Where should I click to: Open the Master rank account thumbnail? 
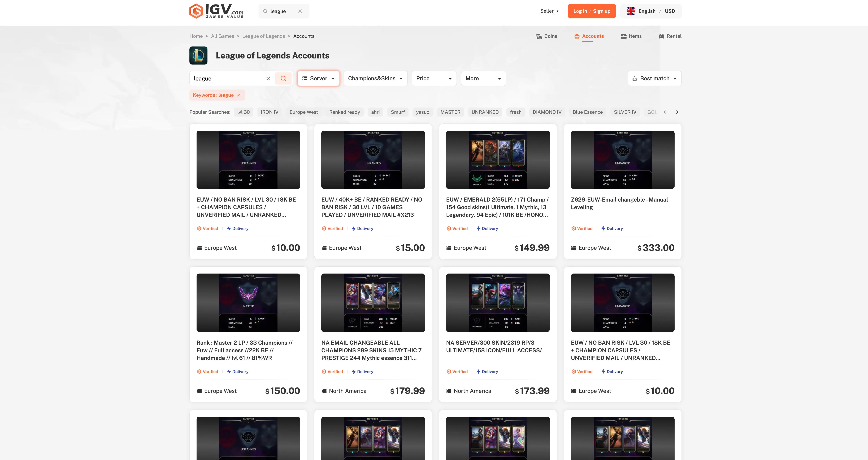pyautogui.click(x=248, y=303)
